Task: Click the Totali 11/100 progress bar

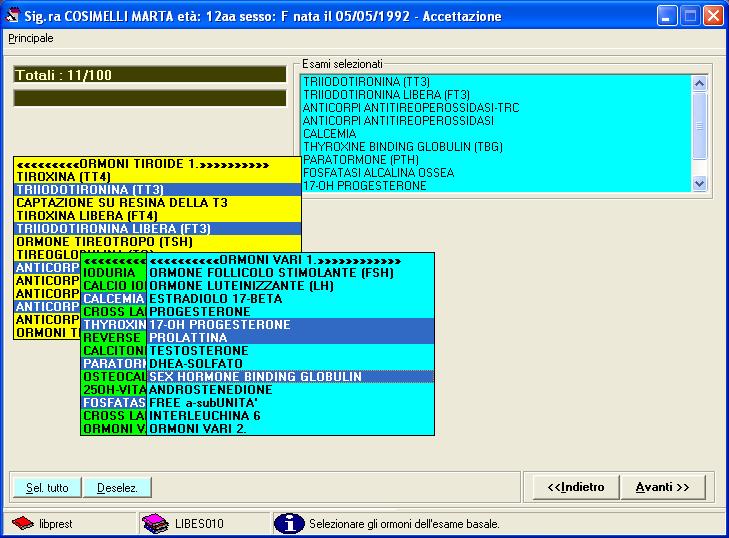Action: tap(150, 74)
